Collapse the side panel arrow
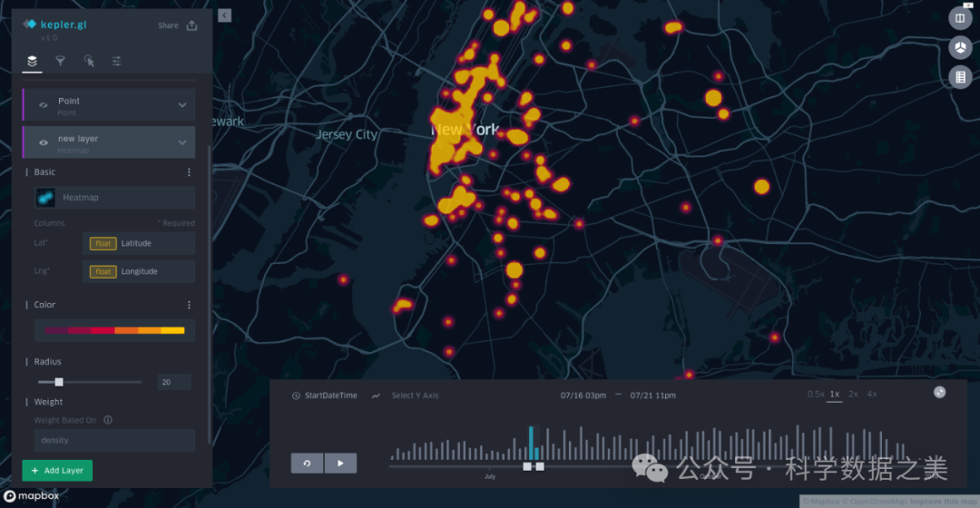 click(224, 15)
